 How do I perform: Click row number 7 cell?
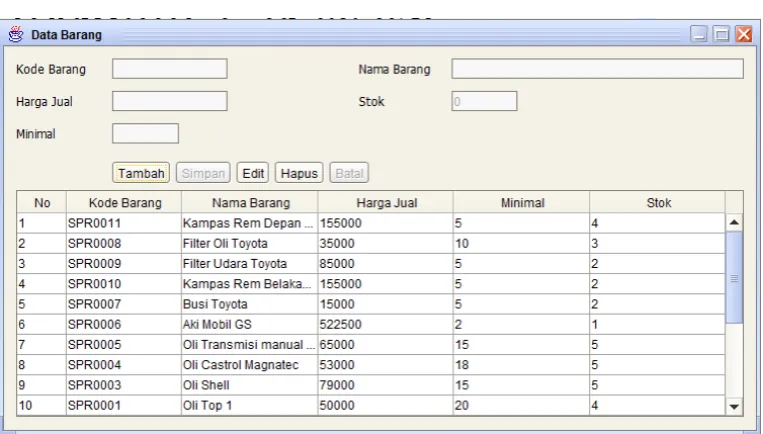tap(42, 344)
